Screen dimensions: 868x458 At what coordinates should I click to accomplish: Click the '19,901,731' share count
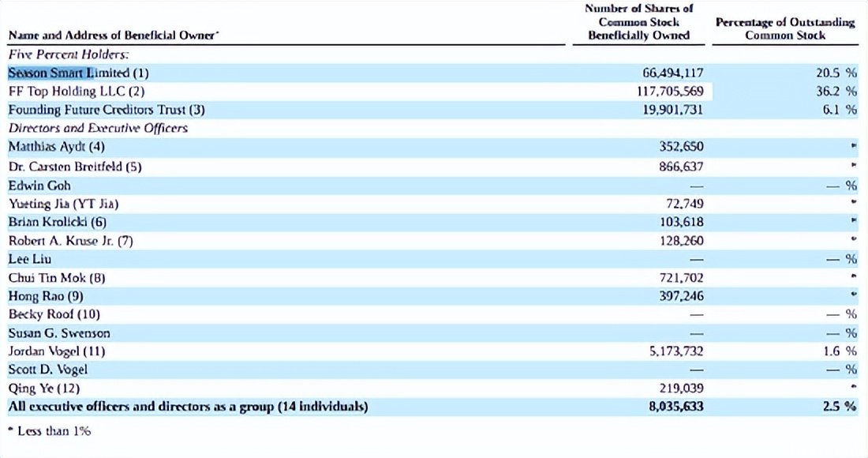673,110
